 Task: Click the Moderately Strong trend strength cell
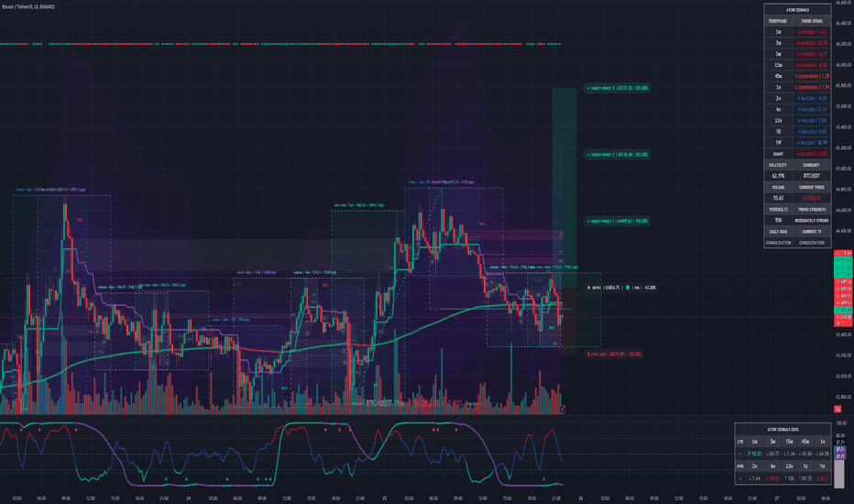(x=812, y=220)
